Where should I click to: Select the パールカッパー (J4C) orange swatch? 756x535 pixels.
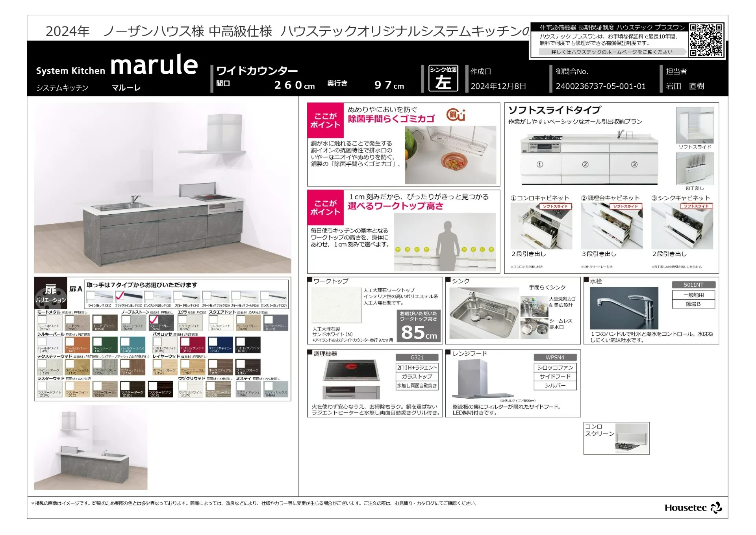77,345
